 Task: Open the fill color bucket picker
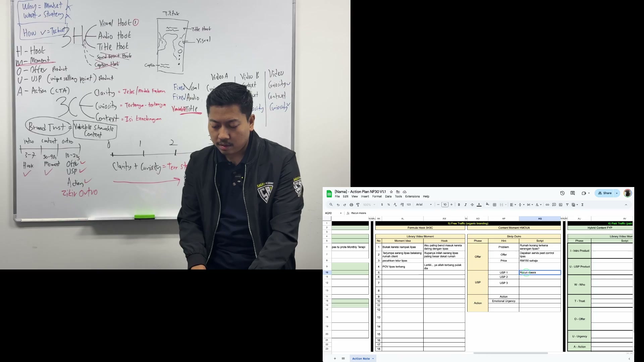click(487, 204)
